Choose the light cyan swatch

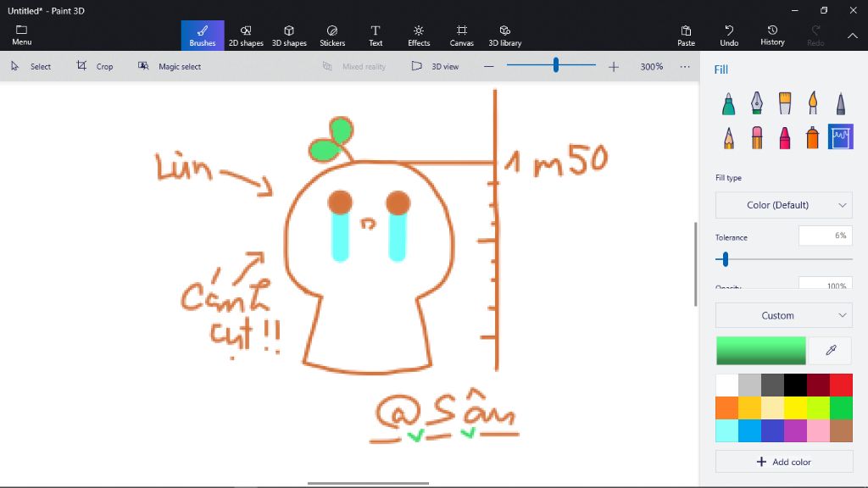click(x=726, y=430)
